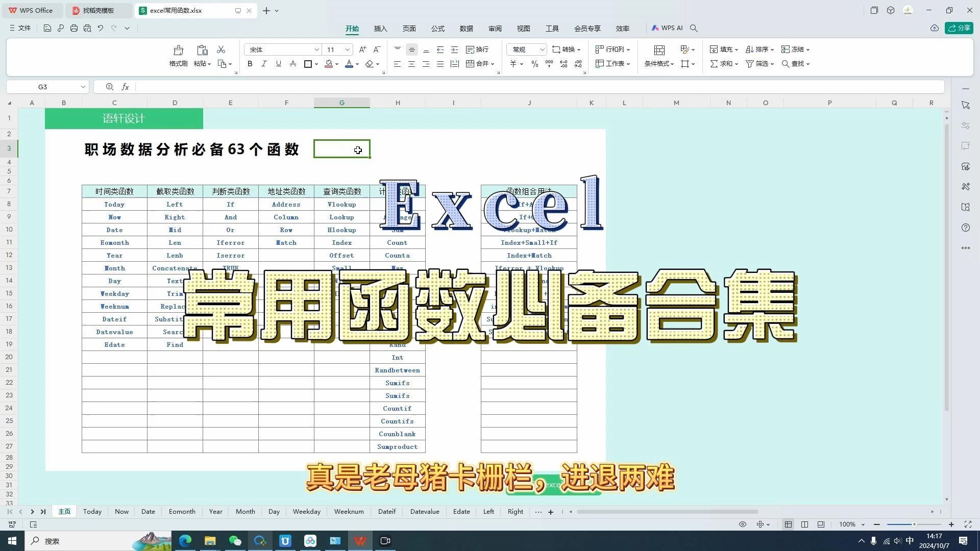Switch to the Weekday sheet tab
Screen dimensions: 980x551
tap(306, 511)
